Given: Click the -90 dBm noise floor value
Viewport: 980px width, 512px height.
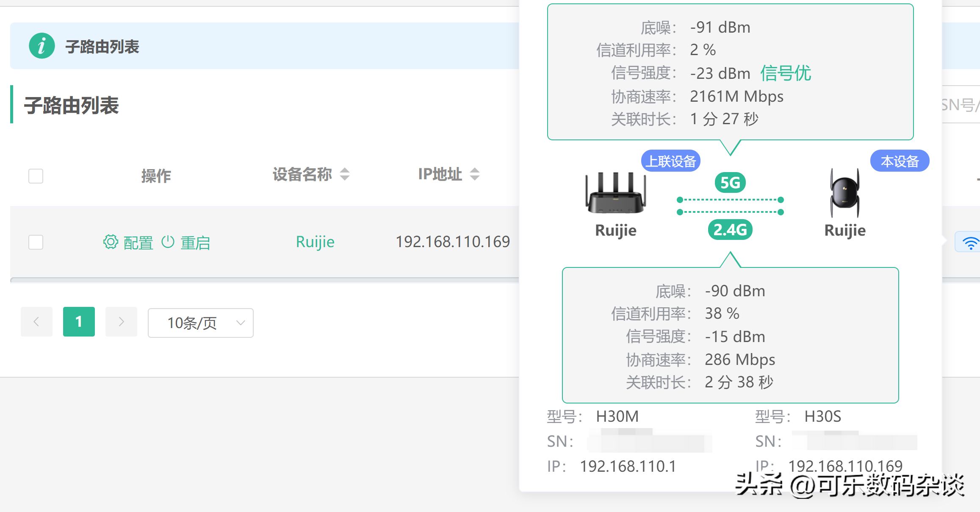Looking at the screenshot, I should click(735, 291).
